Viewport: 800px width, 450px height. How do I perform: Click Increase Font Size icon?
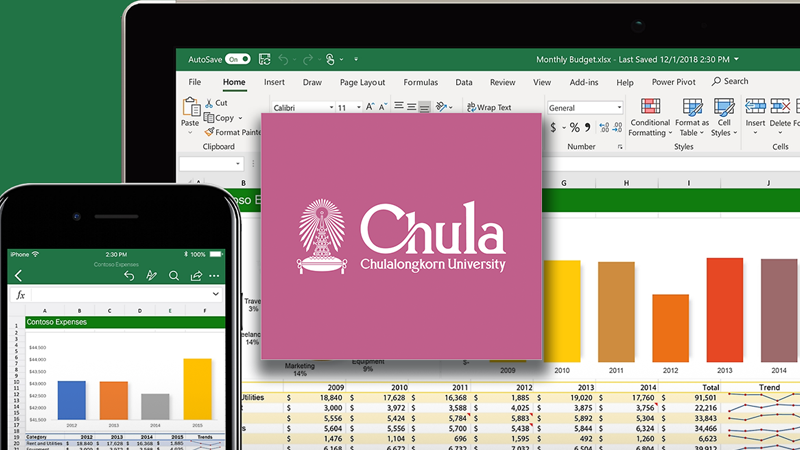[370, 107]
